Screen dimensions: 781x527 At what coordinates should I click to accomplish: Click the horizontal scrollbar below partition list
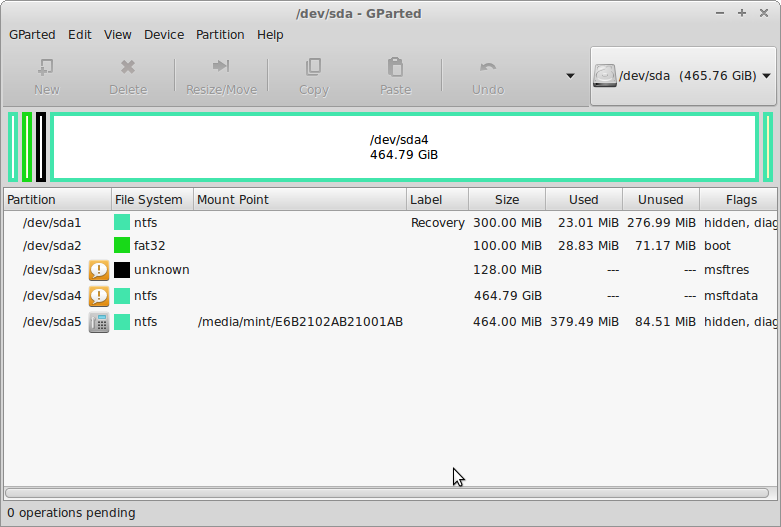click(x=387, y=493)
